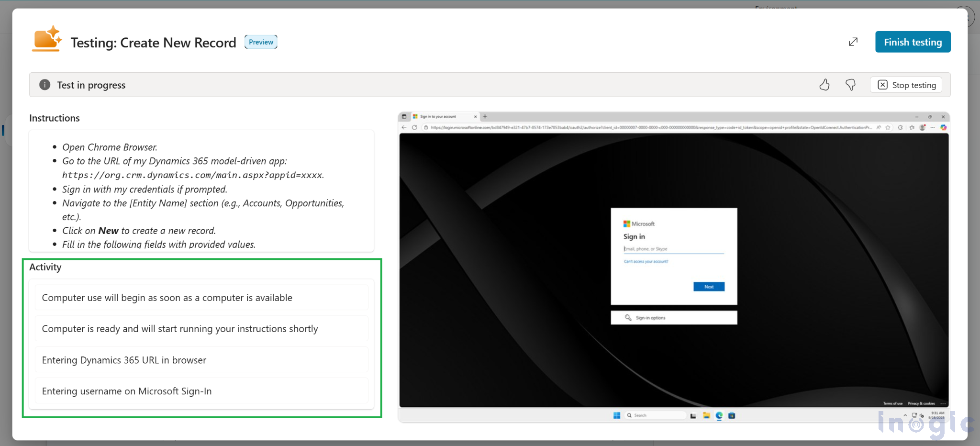Click the site info lock icon in address bar

click(425, 127)
